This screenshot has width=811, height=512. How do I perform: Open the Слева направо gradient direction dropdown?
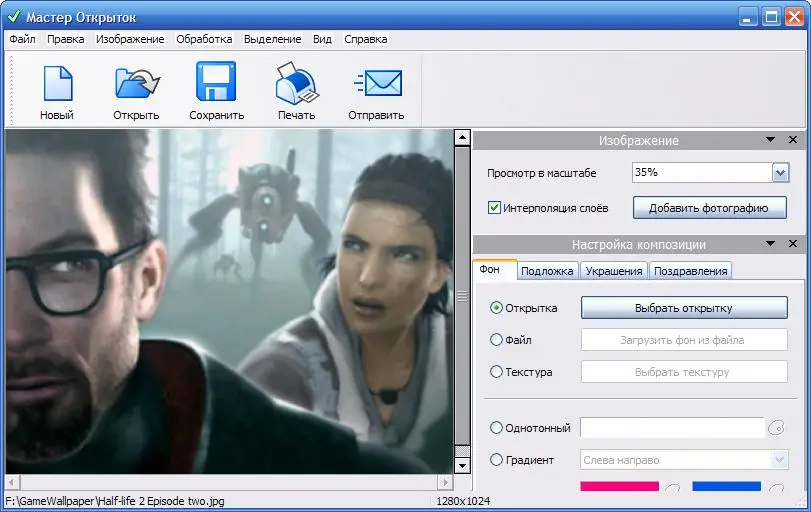[779, 460]
